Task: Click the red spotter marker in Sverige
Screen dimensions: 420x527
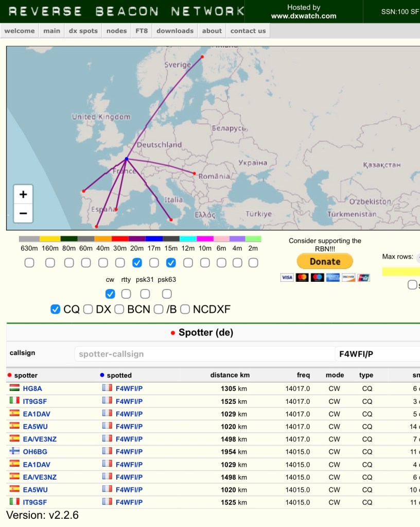Action: click(x=202, y=57)
